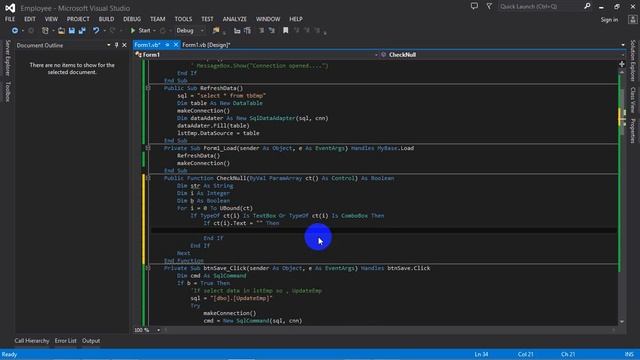
Task: Click the decrease indent toolbar icon
Action: [237, 31]
